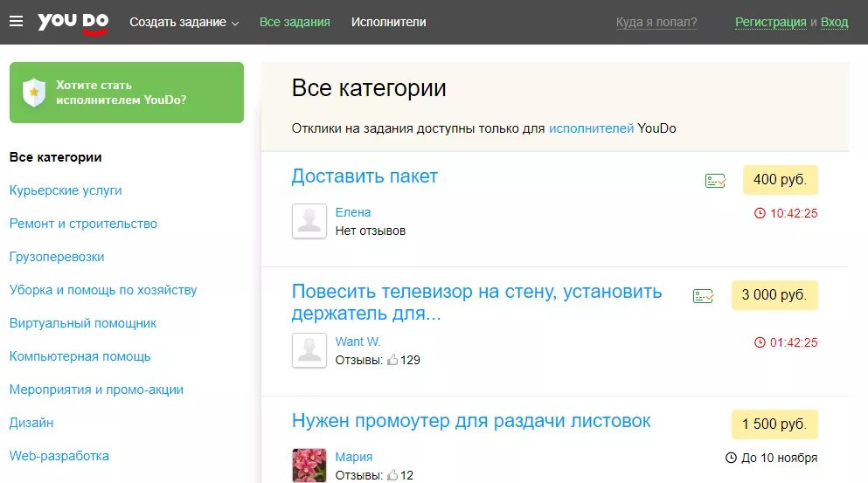The height and width of the screenshot is (483, 868).
Task: Click the 1 500 руб. price badge
Action: click(x=774, y=424)
